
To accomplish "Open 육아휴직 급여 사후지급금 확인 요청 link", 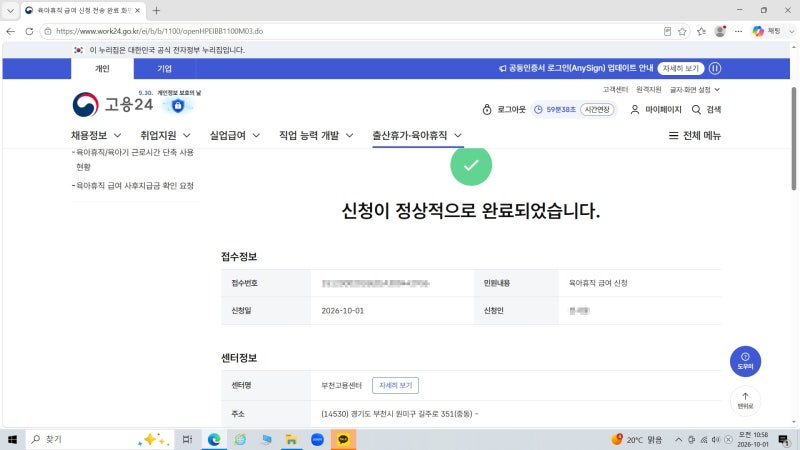I will coord(135,186).
